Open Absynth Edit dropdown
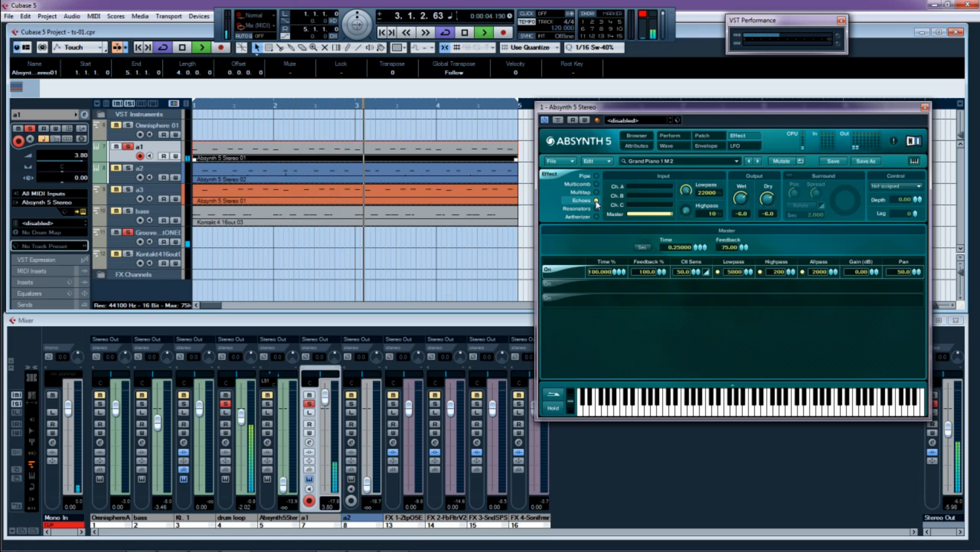 point(597,161)
